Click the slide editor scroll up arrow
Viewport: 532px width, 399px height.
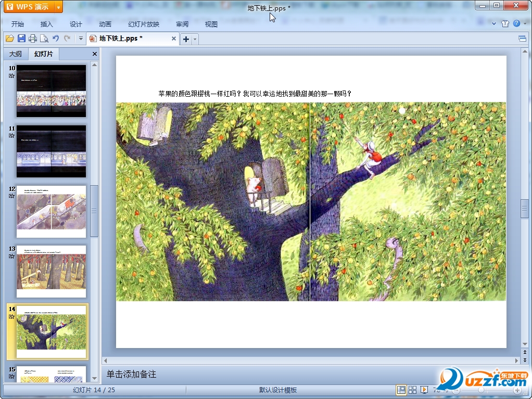525,52
